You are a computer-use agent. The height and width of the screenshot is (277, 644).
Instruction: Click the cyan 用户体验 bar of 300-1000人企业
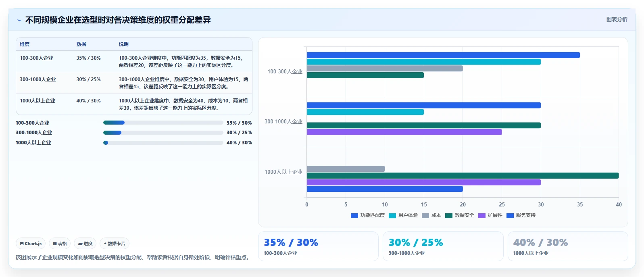coord(365,112)
